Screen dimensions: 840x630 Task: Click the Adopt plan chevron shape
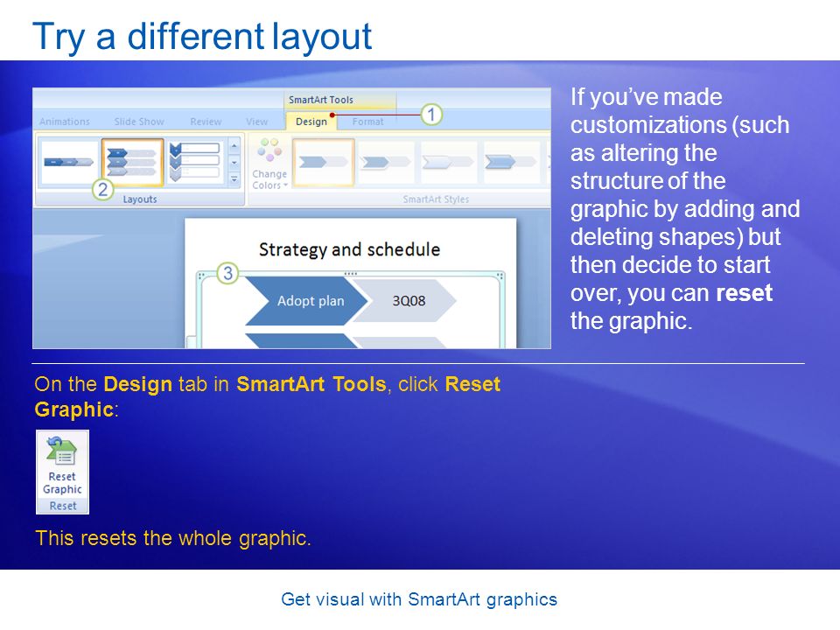pyautogui.click(x=307, y=301)
